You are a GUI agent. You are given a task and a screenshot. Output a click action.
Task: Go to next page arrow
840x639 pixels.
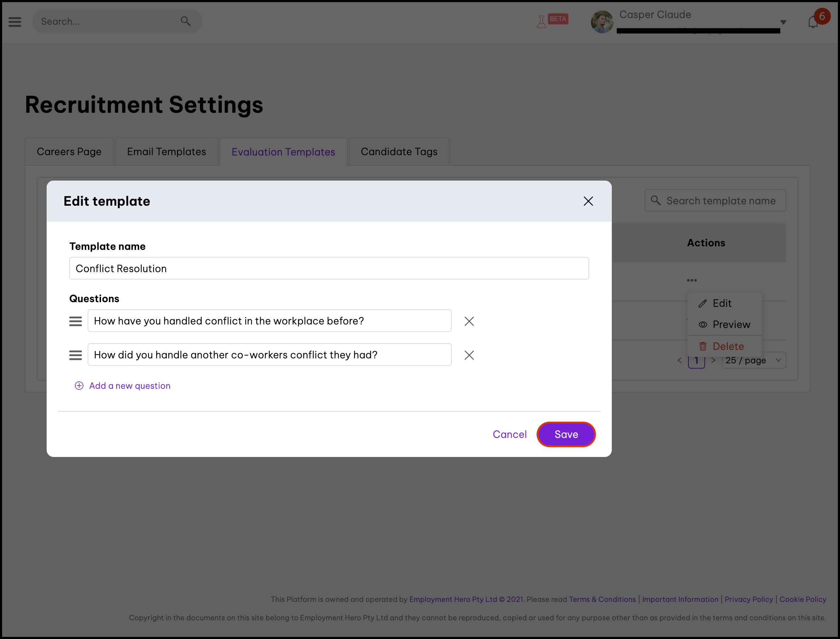coord(713,360)
